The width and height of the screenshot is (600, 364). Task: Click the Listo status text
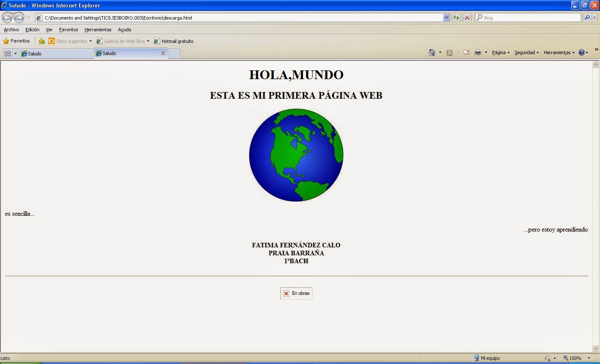coord(5,358)
